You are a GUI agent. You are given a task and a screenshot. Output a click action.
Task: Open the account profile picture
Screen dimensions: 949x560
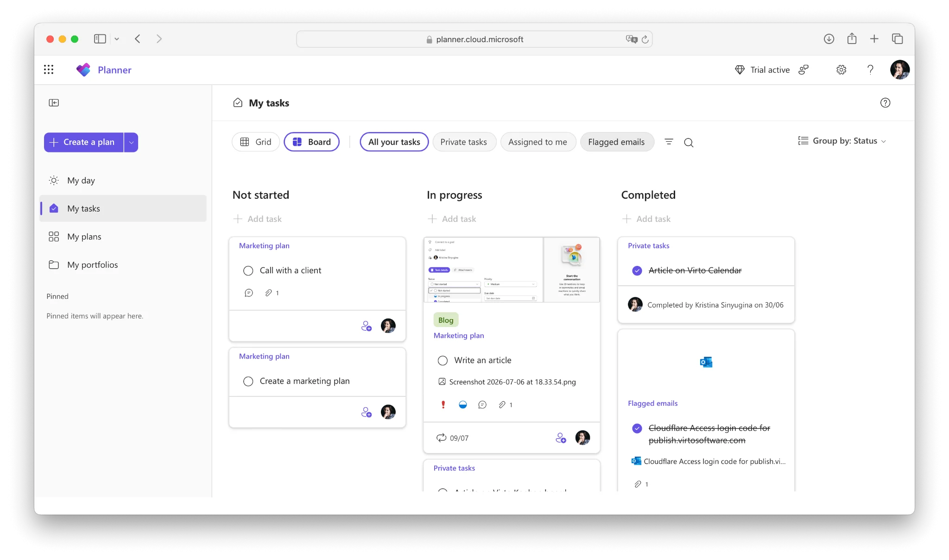pos(899,69)
